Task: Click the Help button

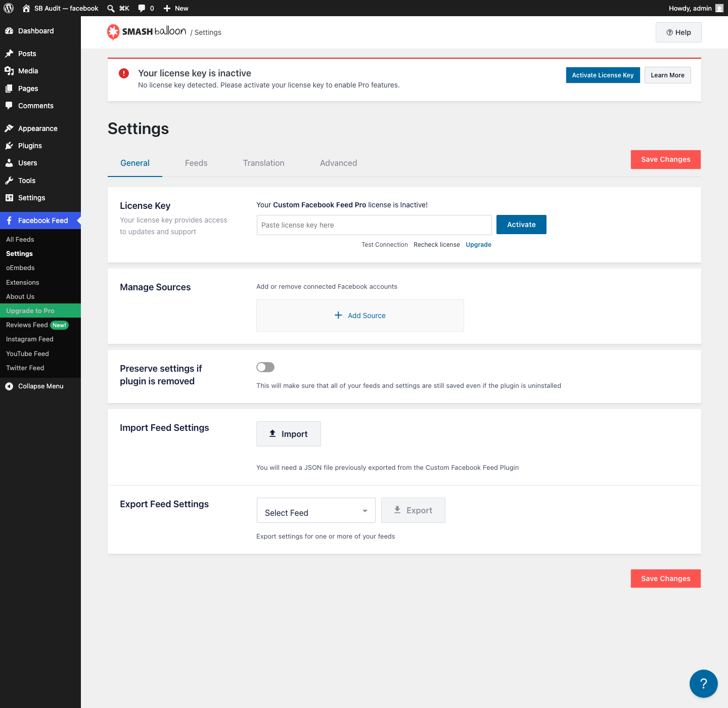Action: click(678, 32)
